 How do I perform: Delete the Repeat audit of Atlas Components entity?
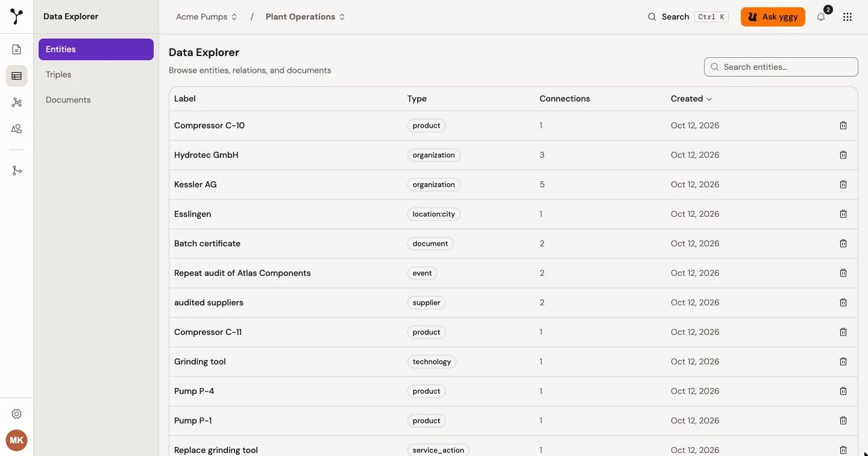[x=843, y=273]
